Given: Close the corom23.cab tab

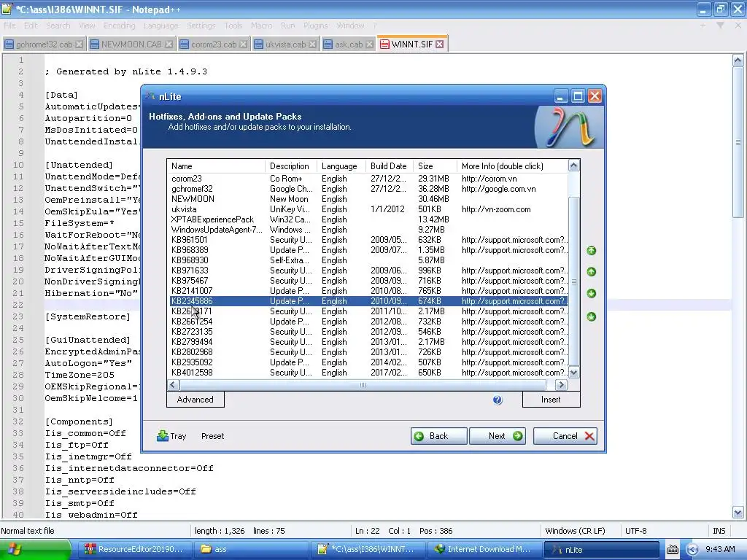Looking at the screenshot, I should [x=243, y=44].
